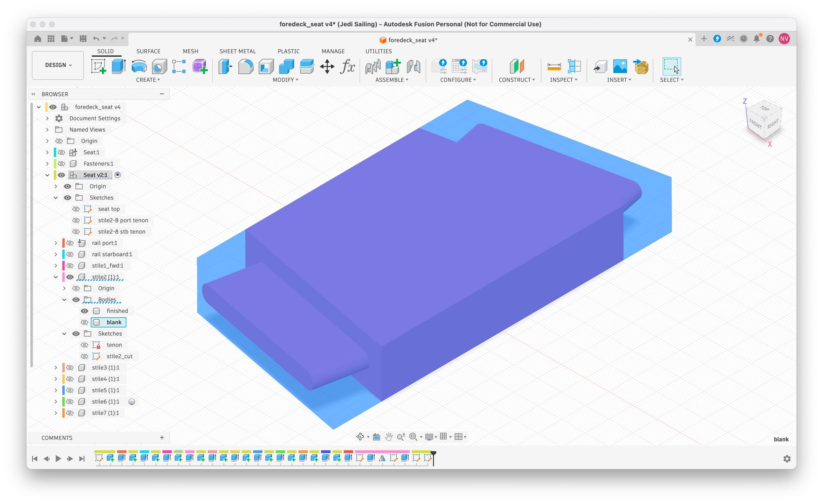Image resolution: width=823 pixels, height=504 pixels.
Task: Click the Undo arrow
Action: [96, 39]
